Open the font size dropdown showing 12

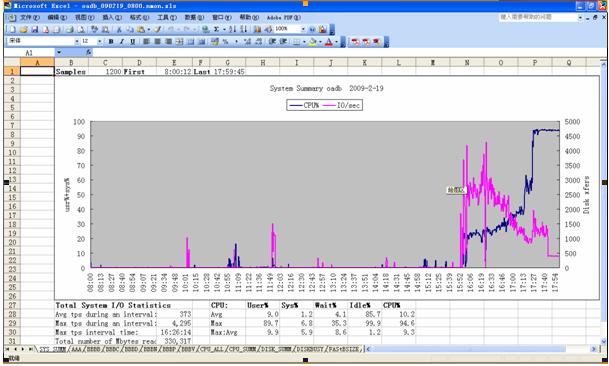(100, 42)
